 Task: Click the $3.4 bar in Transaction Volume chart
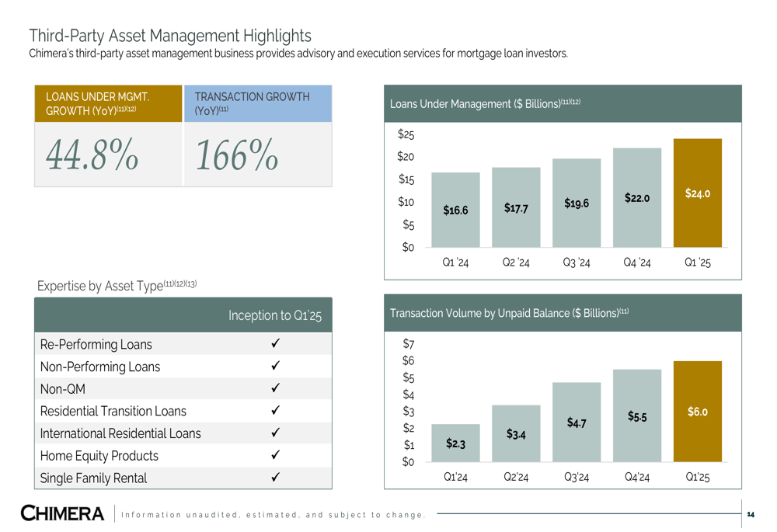pyautogui.click(x=516, y=433)
